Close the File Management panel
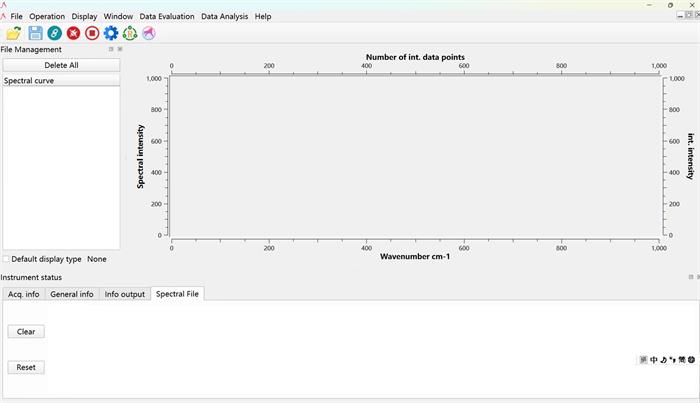Viewport: 700px width, 403px height. [x=120, y=49]
